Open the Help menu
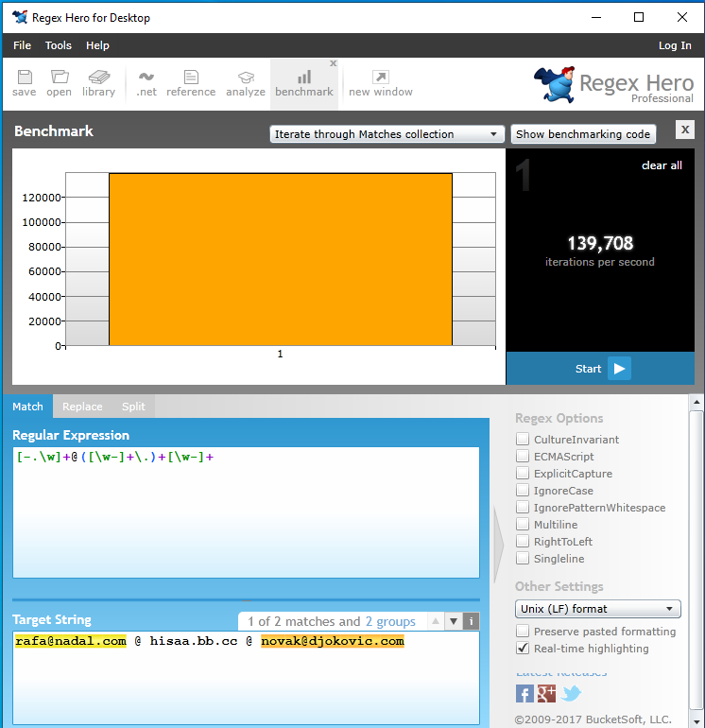Image resolution: width=705 pixels, height=728 pixels. pos(97,45)
